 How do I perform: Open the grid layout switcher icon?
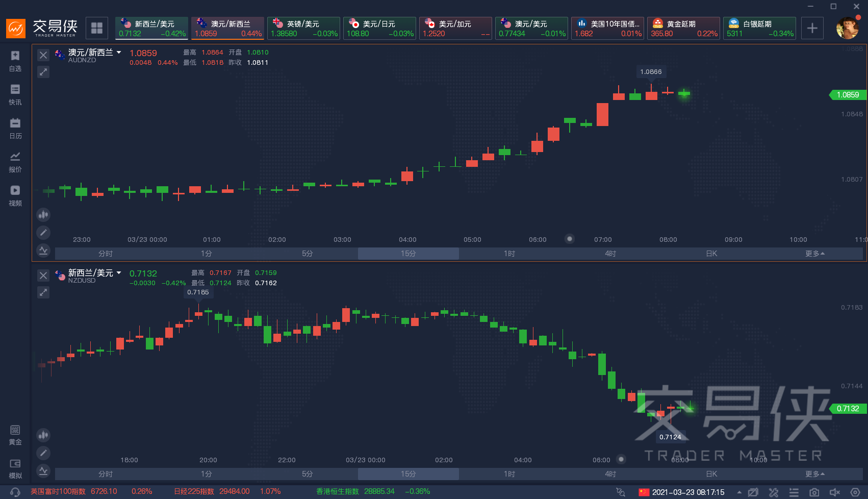coord(97,28)
